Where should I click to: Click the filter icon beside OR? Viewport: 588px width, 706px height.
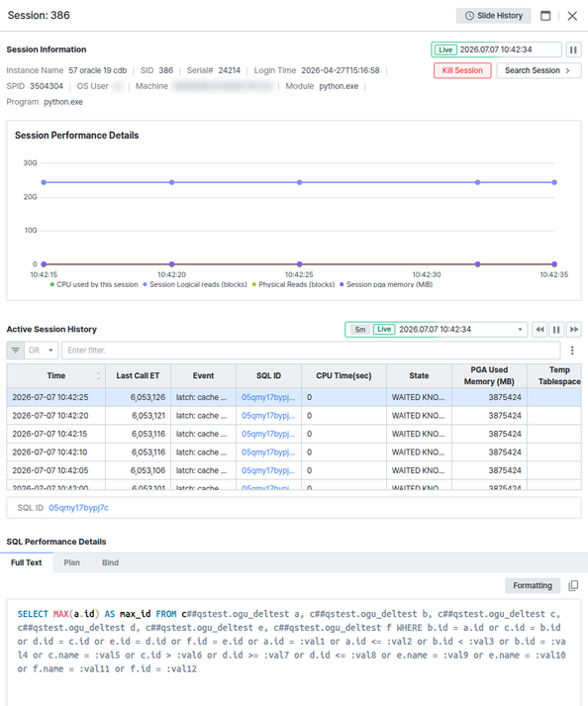pos(15,351)
